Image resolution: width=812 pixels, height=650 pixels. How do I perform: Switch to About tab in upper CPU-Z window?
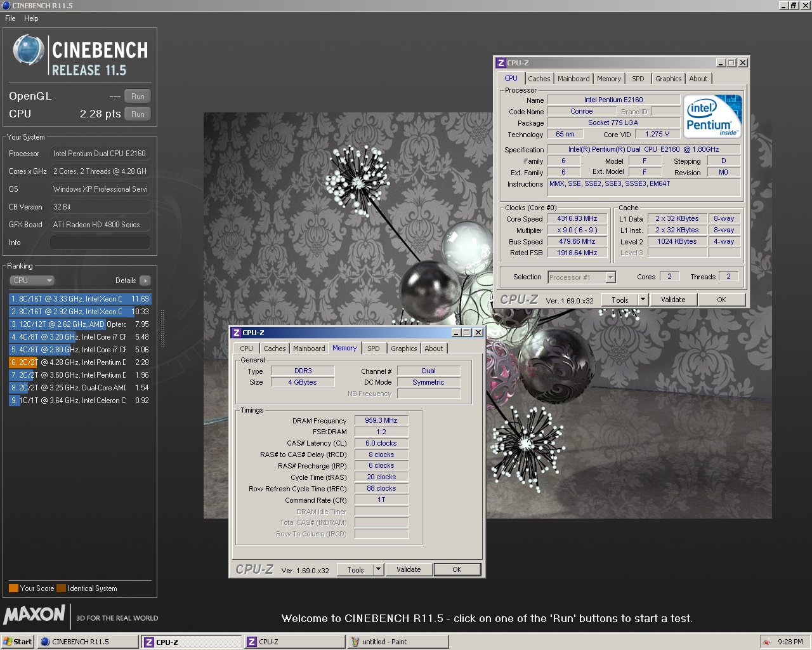pyautogui.click(x=698, y=79)
